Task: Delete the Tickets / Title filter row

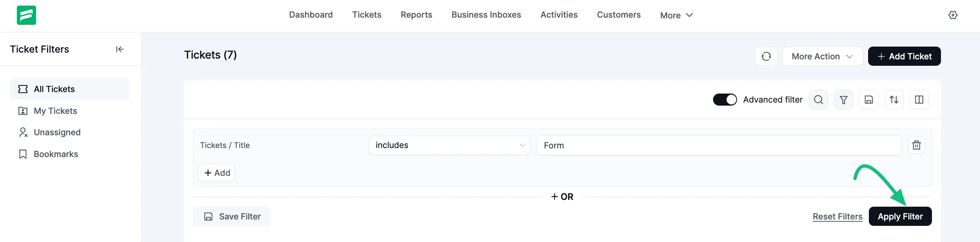Action: tap(916, 145)
